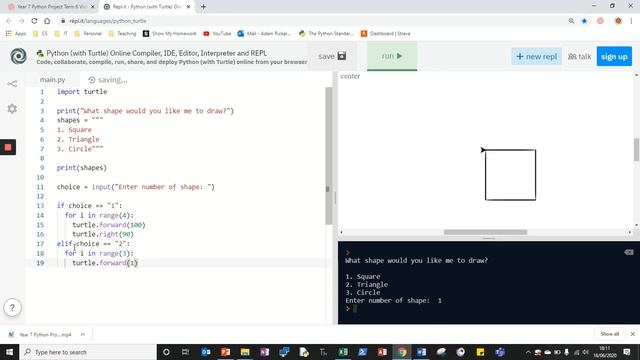This screenshot has width=640, height=360.
Task: Go back in browser history
Action: click(9, 21)
